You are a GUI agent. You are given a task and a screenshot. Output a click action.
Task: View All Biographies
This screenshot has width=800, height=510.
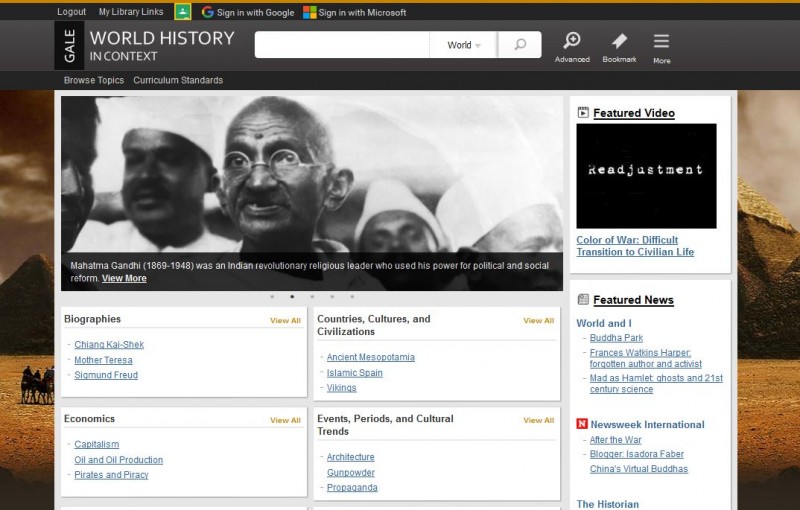pos(285,320)
